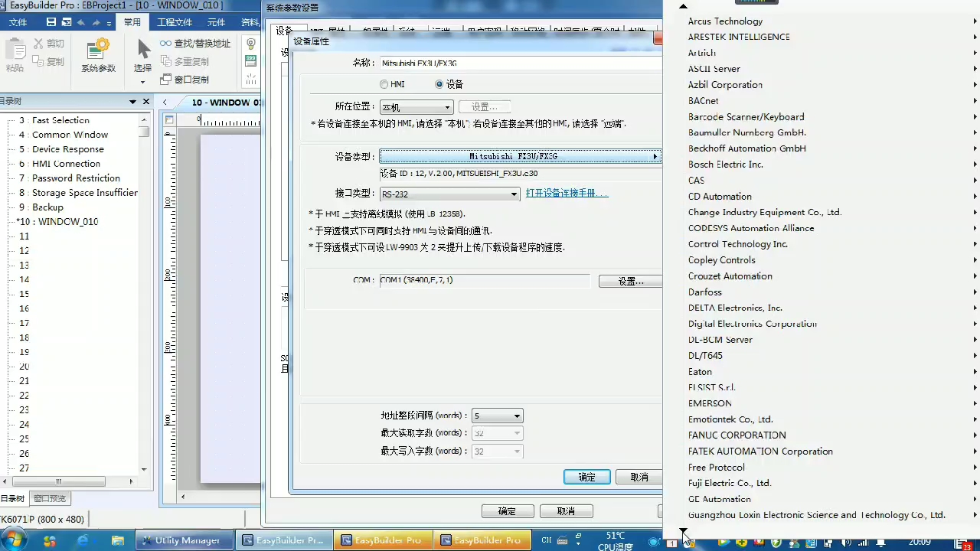This screenshot has height=551, width=980.
Task: Select Fast Selection in the tree
Action: click(x=60, y=120)
